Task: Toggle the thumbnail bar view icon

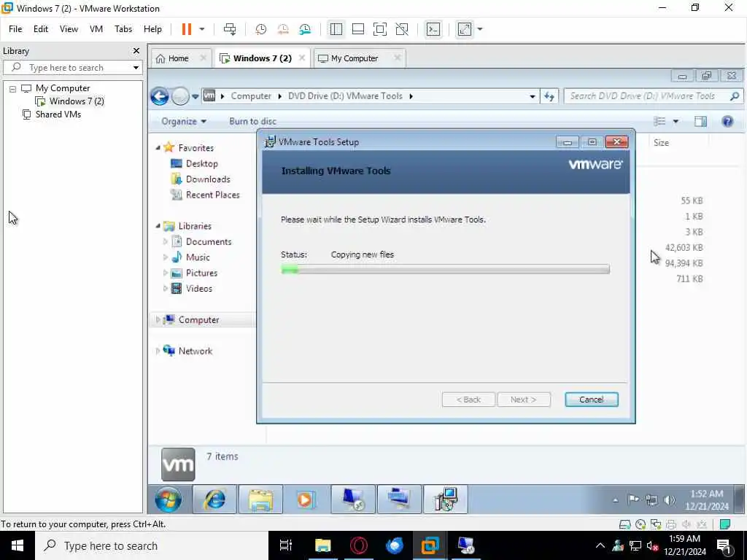Action: 357,29
